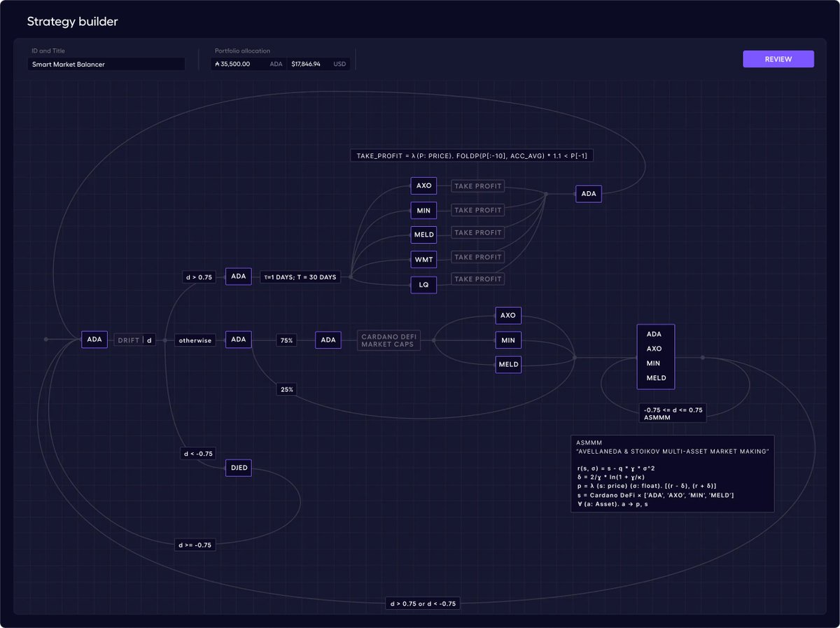Screen dimensions: 840x628
Task: Select MIN node after Cardano DeFi Market Caps
Action: tap(508, 340)
